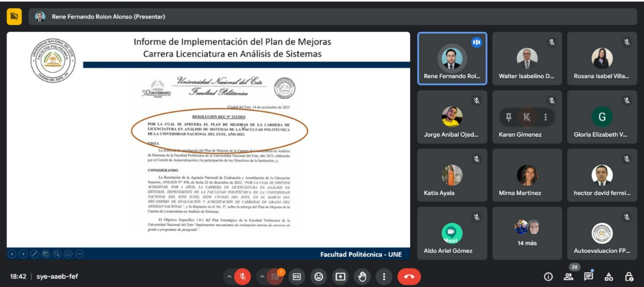Open more options on Karen Gimenez's tile
This screenshot has height=287, width=644.
coord(545,117)
